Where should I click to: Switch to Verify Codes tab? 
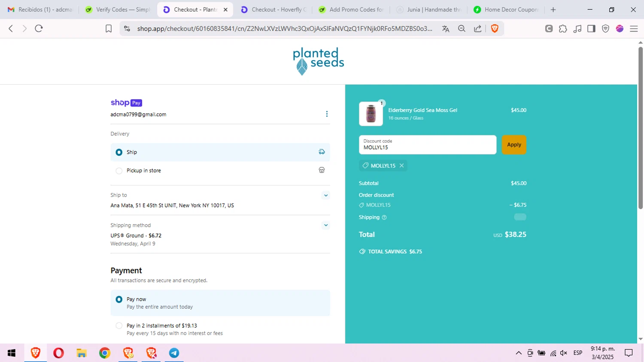pos(118,9)
